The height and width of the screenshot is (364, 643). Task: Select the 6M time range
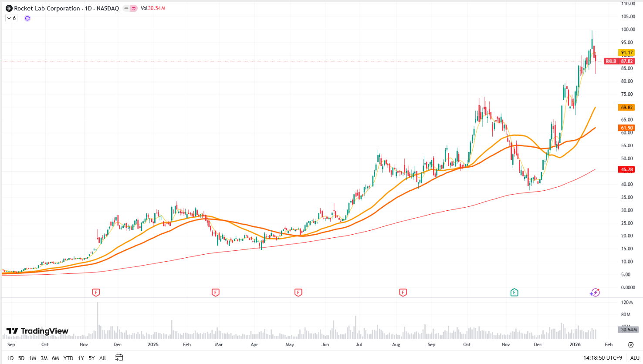pyautogui.click(x=55, y=358)
